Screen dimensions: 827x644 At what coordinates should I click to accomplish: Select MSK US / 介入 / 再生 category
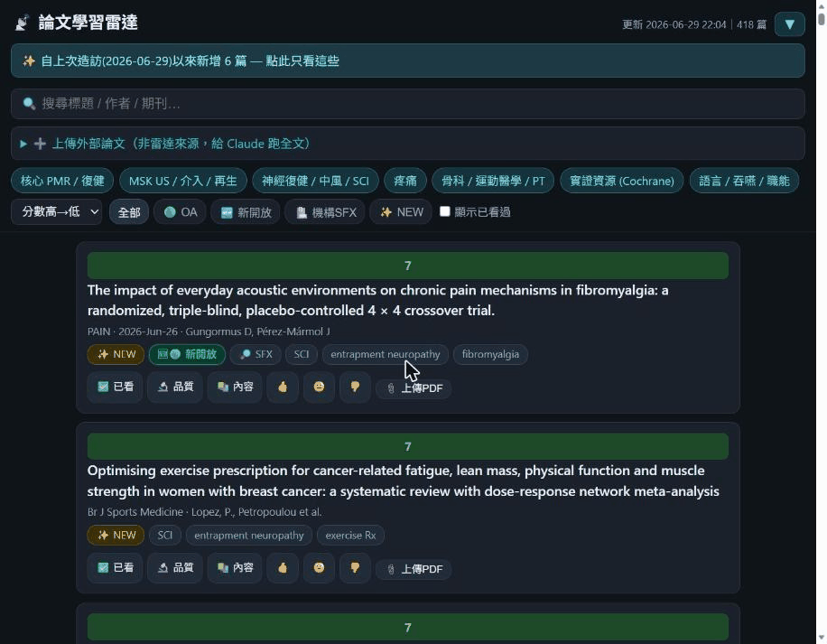(x=183, y=181)
